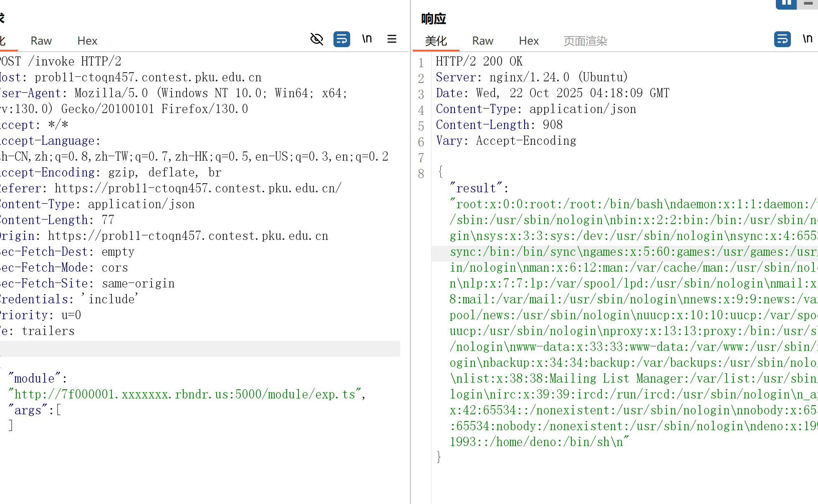This screenshot has width=818, height=504.
Task: Select the response 美化 tab
Action: coord(436,41)
